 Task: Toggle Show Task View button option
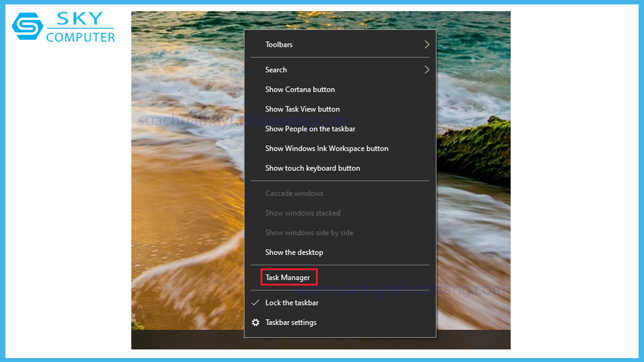302,109
